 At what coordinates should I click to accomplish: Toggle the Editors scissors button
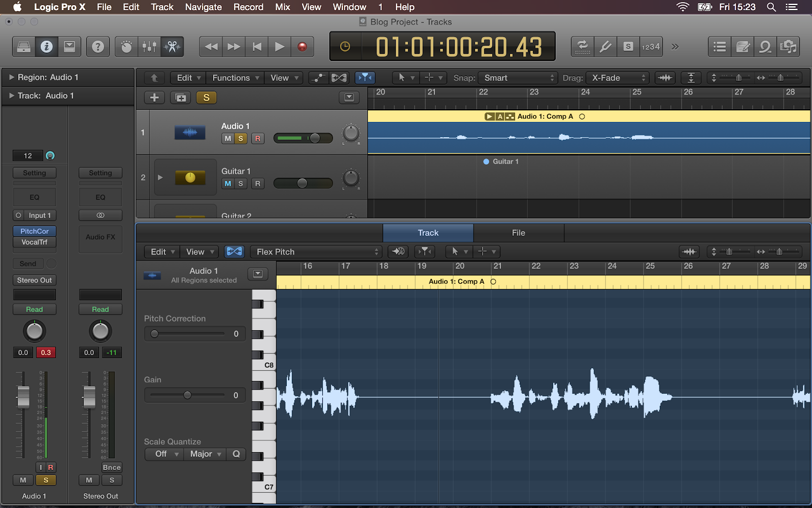172,47
